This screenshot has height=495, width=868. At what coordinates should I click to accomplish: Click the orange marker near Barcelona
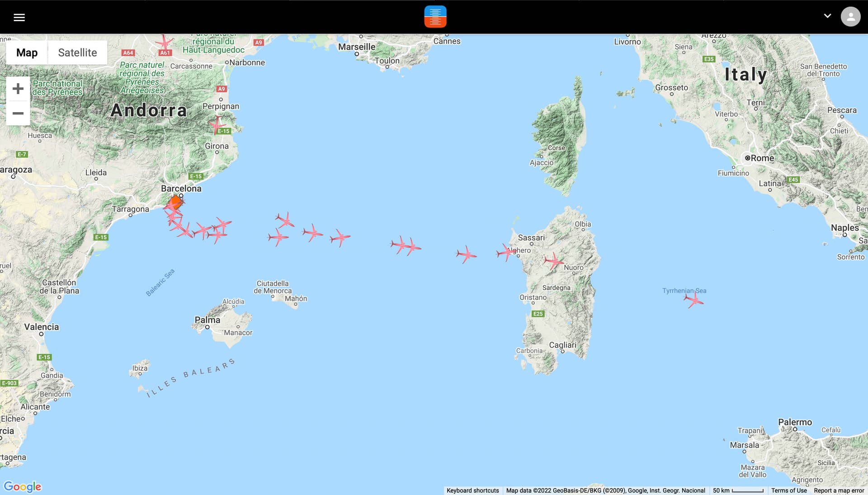(x=176, y=202)
